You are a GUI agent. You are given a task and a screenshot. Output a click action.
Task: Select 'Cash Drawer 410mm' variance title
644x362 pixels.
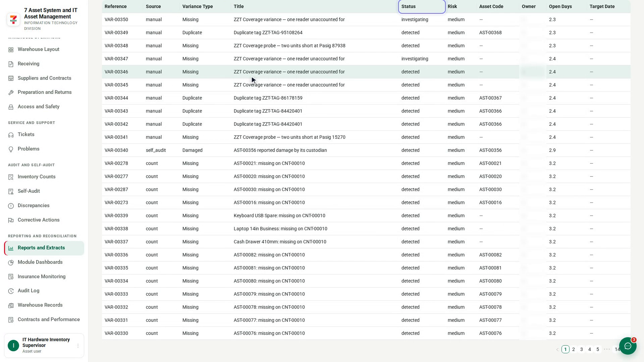280,242
